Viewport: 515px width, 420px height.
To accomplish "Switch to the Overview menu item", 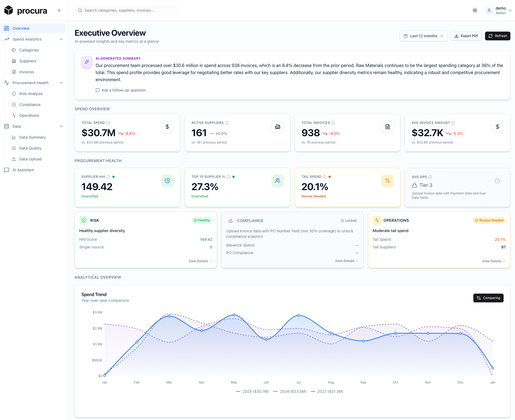I will coord(21,28).
